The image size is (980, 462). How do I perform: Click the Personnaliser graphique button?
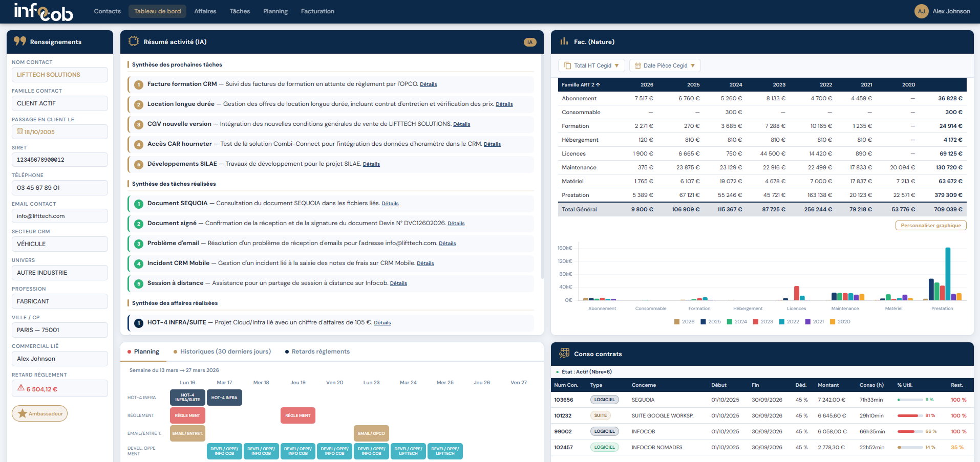pos(930,226)
